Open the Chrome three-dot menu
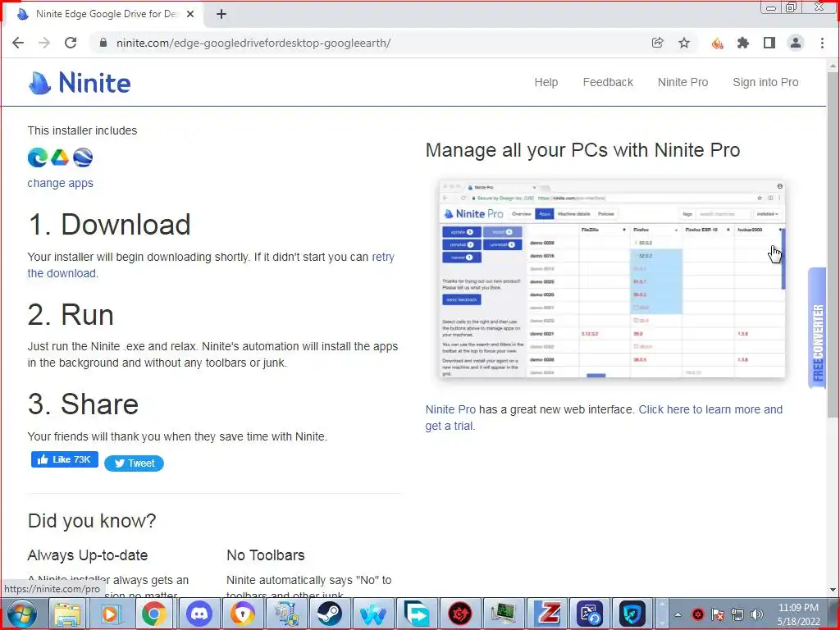 (x=822, y=43)
